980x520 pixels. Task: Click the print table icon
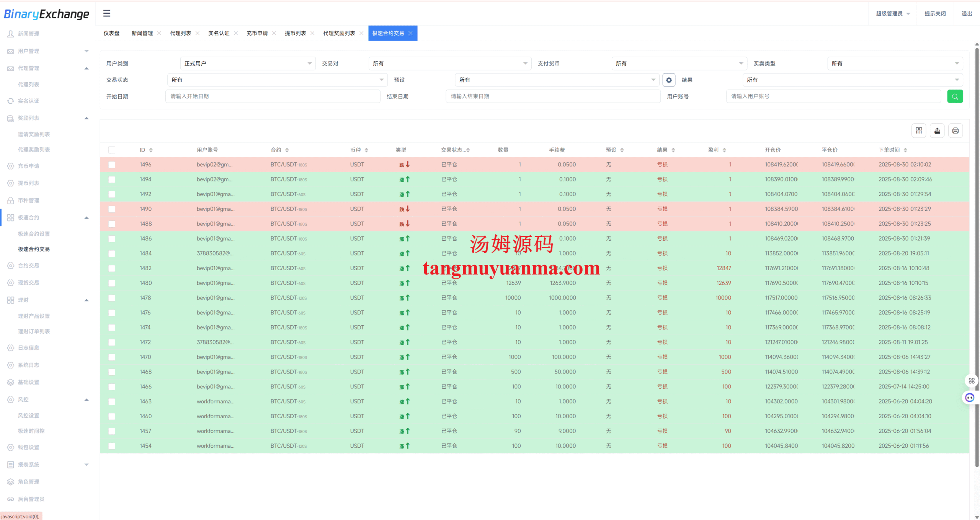tap(955, 131)
